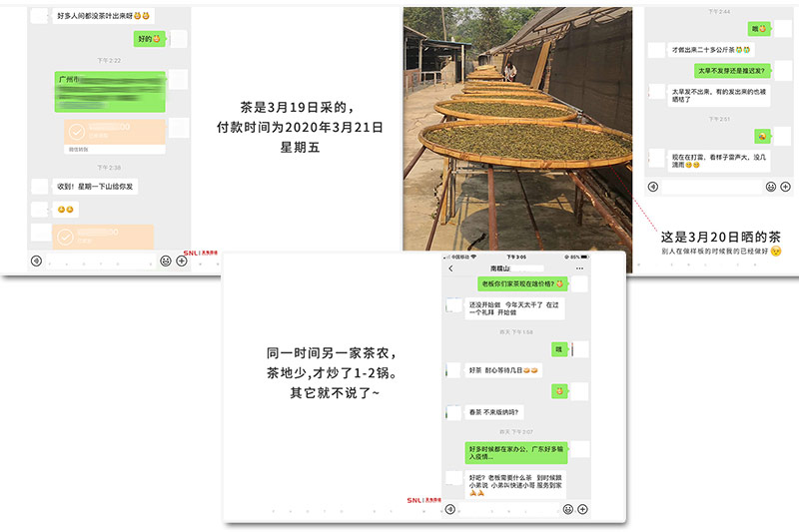Select the 下午 2:51 timestamp in the top-right chat
Screen dimensions: 799x532
click(719, 119)
